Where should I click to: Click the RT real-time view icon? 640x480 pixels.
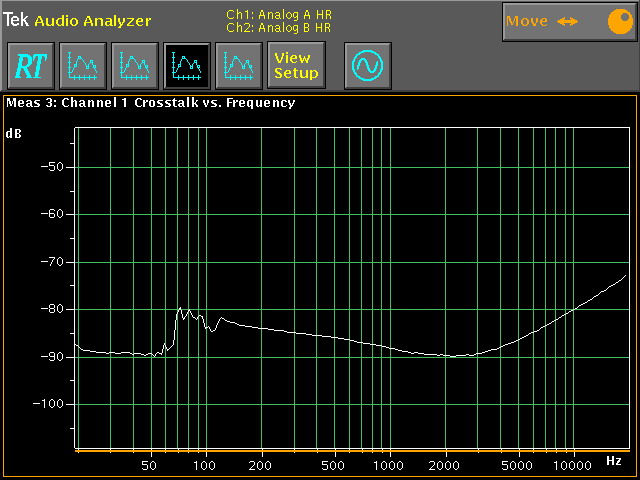click(x=30, y=66)
